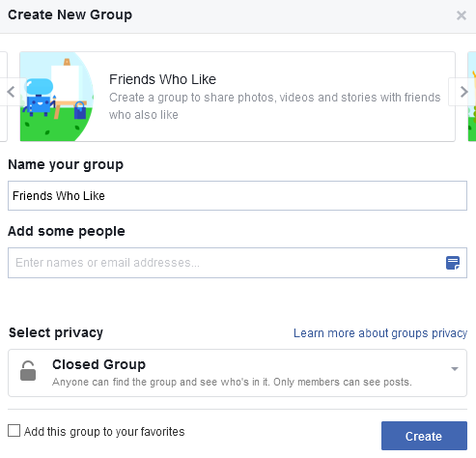Show previous group type suggestion
The height and width of the screenshot is (458, 476).
(12, 92)
